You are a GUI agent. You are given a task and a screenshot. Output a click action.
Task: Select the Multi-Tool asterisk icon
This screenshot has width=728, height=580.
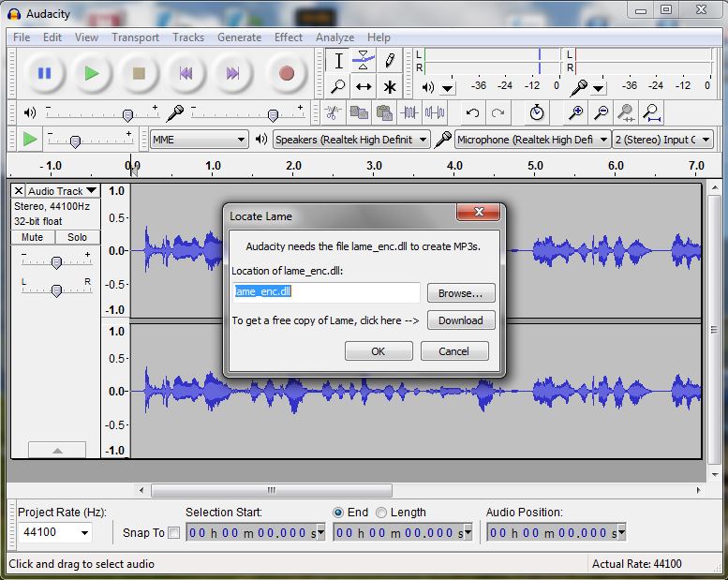390,86
